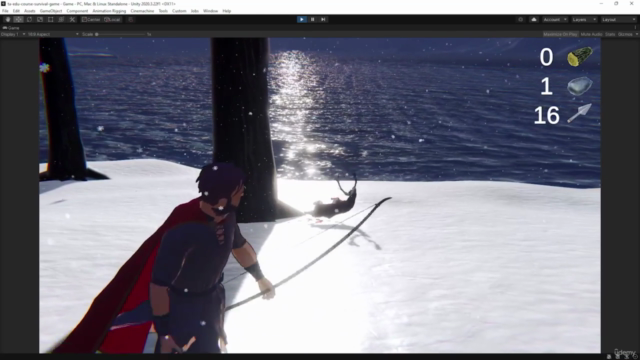Viewport: 640px width, 360px height.
Task: Toggle Gizmos in Game view
Action: (x=625, y=34)
